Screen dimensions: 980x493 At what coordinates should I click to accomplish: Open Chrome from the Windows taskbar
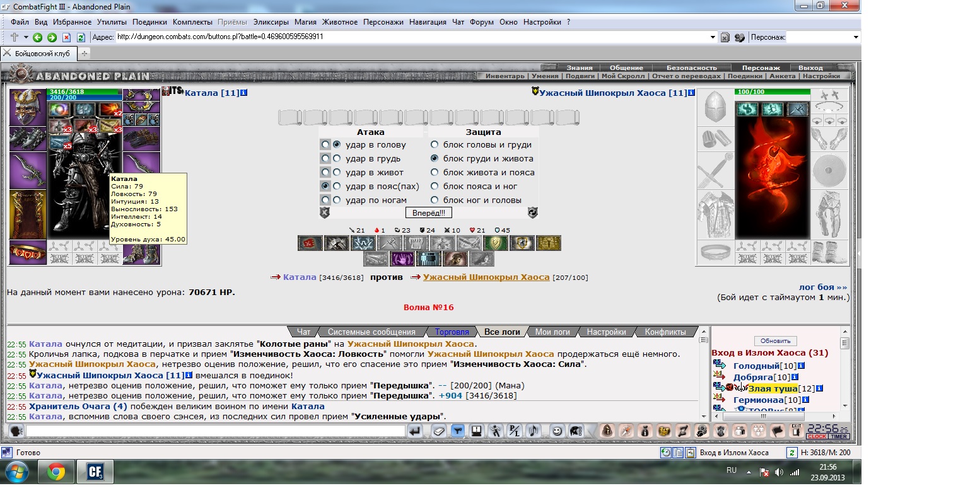point(56,471)
